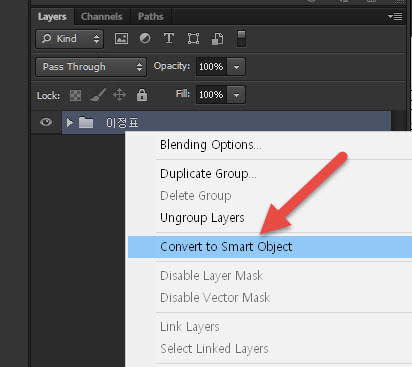Open the Pass Through blend mode dropdown
Screen dimensions: 412x367
[x=91, y=67]
